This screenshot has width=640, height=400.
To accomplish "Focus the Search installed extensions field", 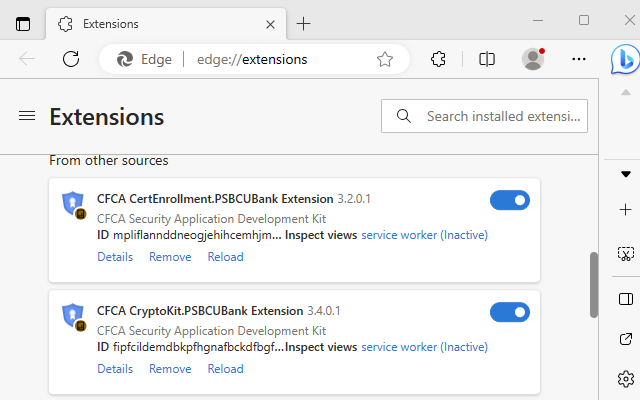I will [x=500, y=116].
